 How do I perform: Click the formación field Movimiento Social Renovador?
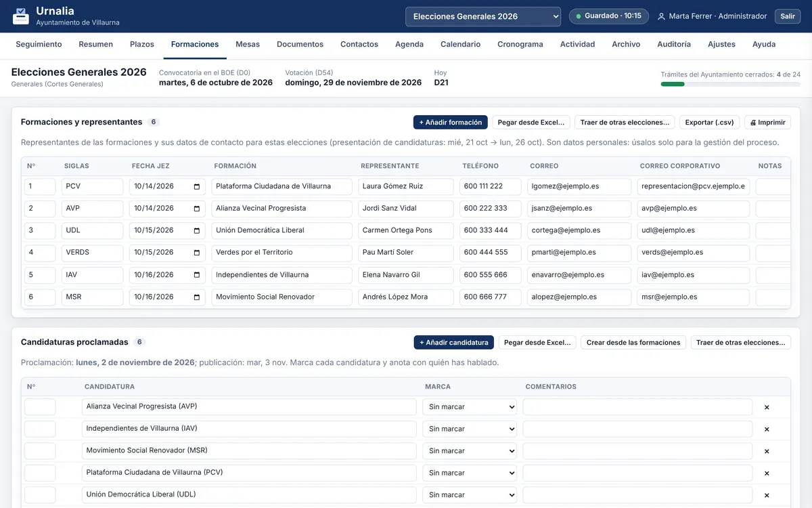pyautogui.click(x=282, y=297)
